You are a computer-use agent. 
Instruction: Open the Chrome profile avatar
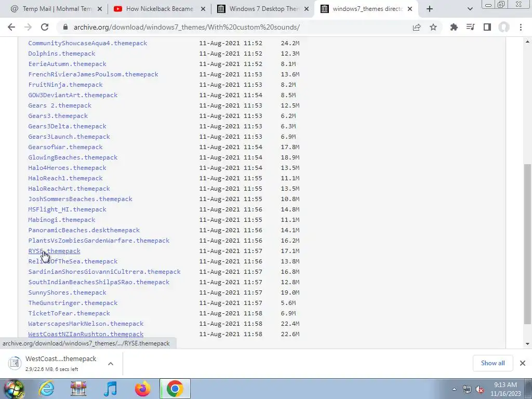coord(504,27)
